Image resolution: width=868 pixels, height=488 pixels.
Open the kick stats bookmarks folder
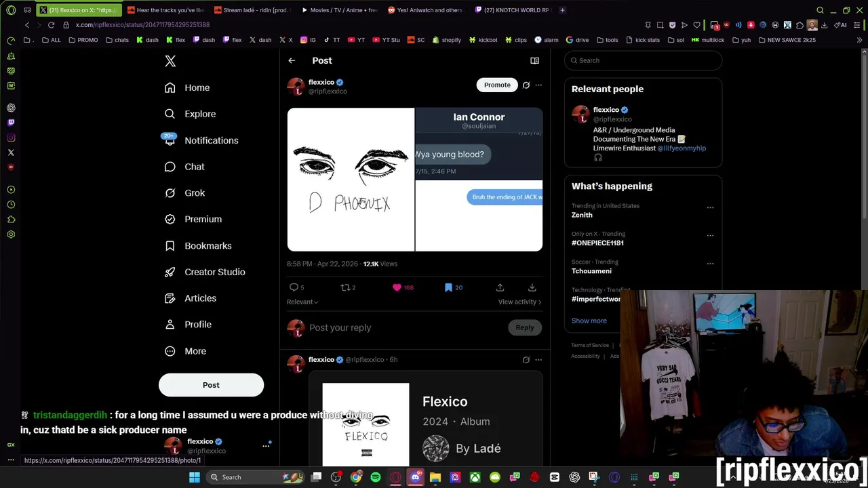643,40
